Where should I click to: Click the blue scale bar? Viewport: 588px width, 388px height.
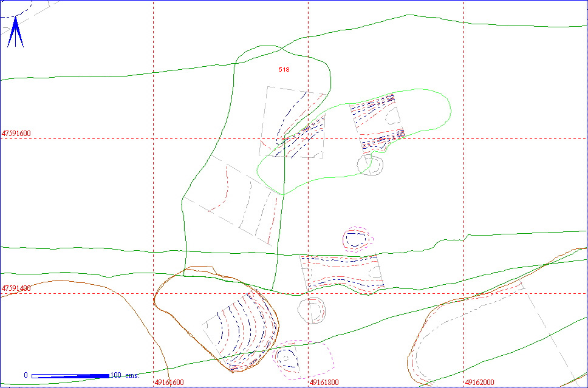point(70,376)
